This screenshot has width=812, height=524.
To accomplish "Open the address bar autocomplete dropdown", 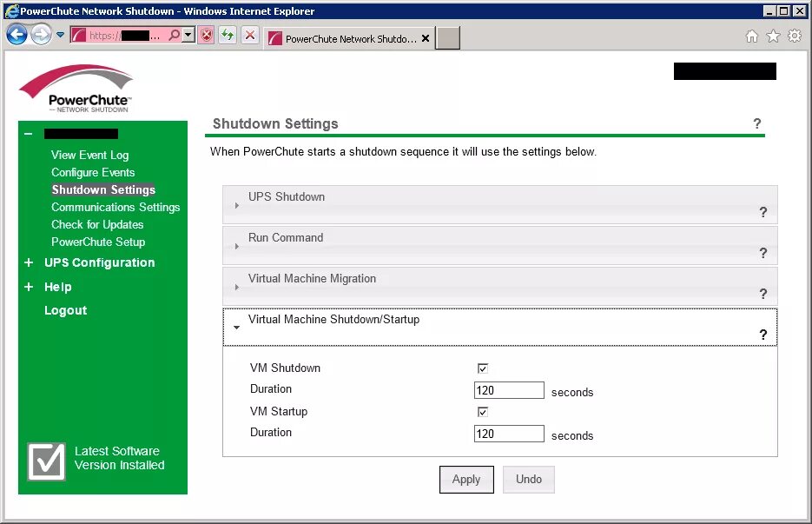I will (188, 36).
